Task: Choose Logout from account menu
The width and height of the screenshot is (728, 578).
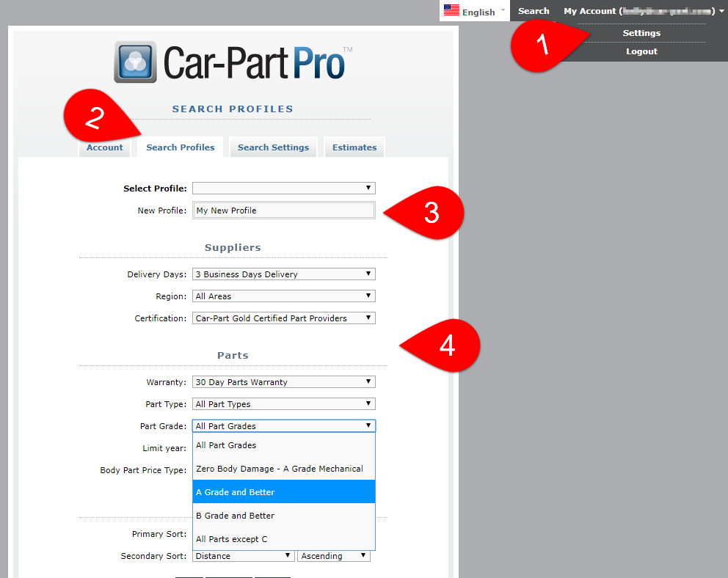Action: [641, 51]
